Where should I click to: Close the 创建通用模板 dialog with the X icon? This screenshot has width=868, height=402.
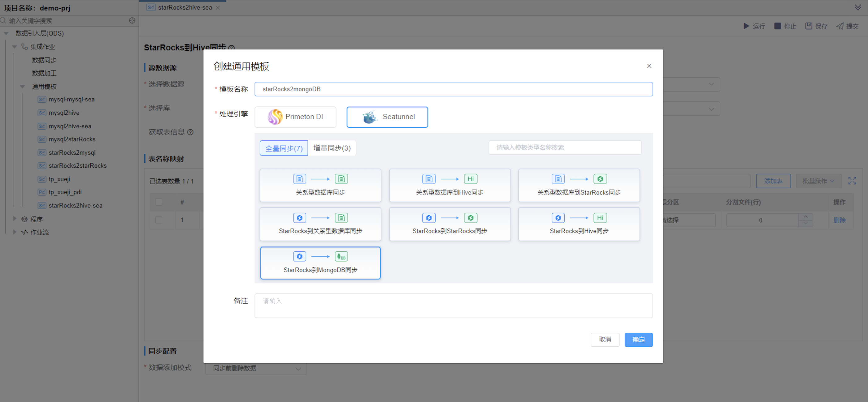pos(649,66)
